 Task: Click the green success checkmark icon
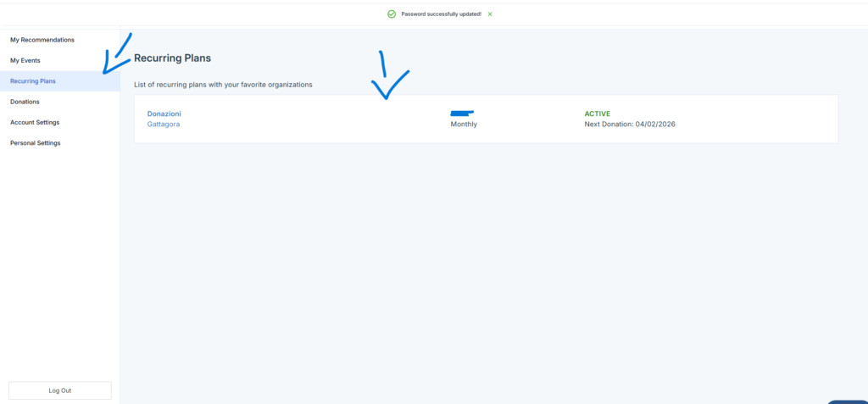pyautogui.click(x=391, y=14)
